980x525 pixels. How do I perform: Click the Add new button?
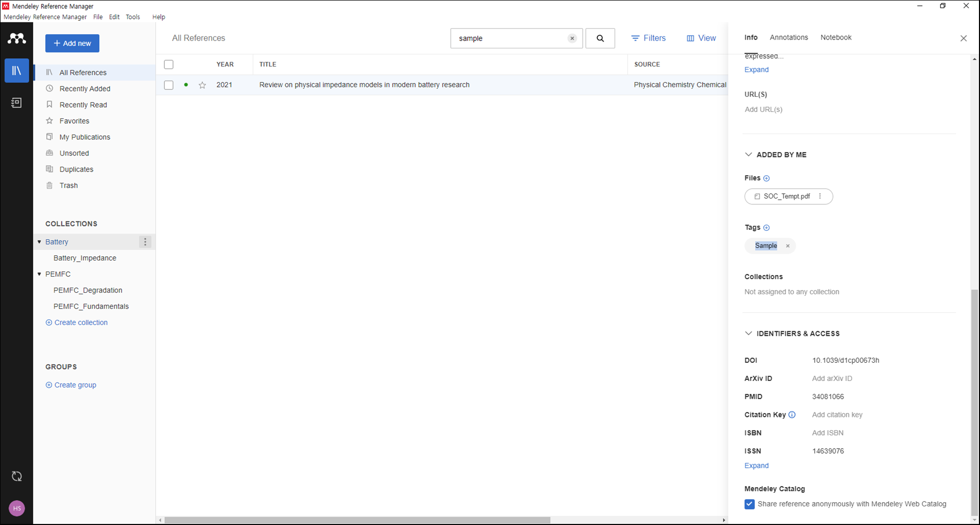click(72, 43)
